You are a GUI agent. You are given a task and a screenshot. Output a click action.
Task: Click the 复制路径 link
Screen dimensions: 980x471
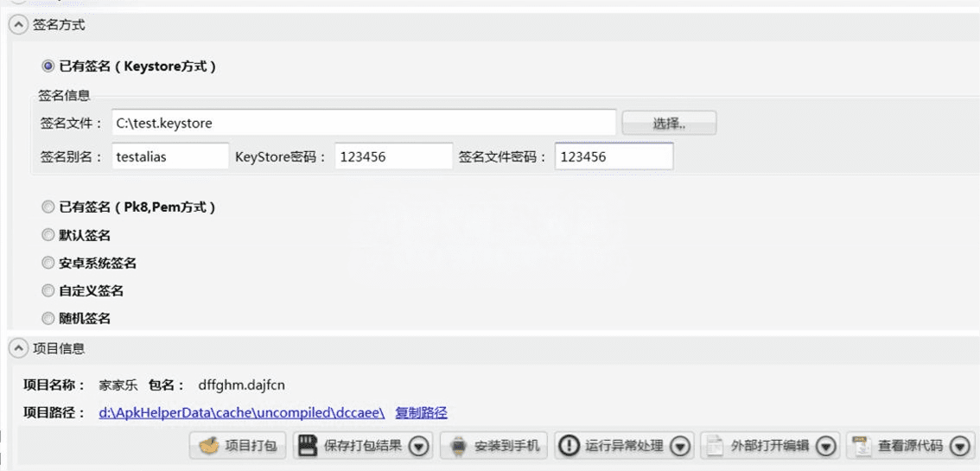pyautogui.click(x=421, y=412)
